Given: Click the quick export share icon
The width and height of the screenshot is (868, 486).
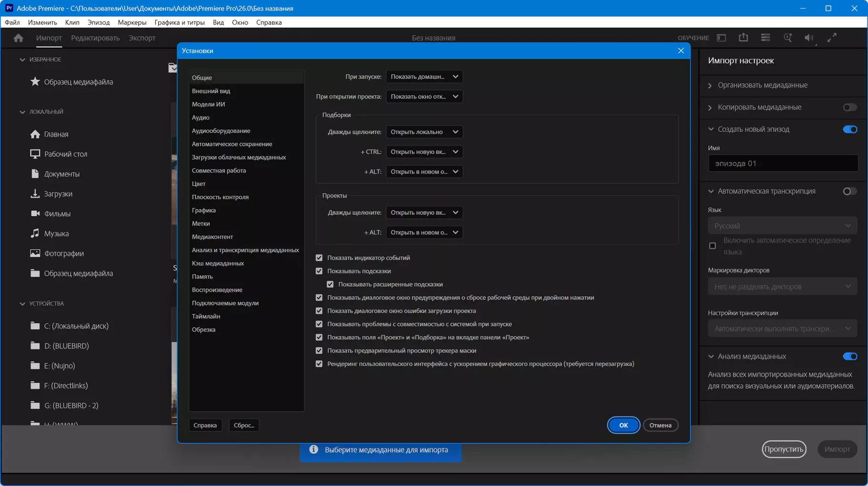Looking at the screenshot, I should click(x=743, y=38).
